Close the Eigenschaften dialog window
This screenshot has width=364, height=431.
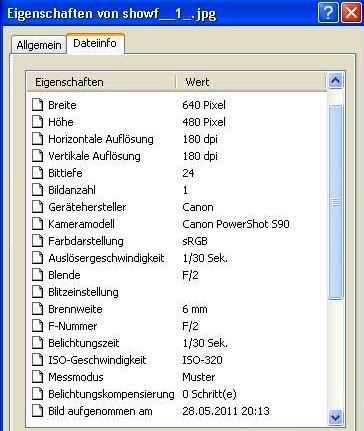point(351,13)
